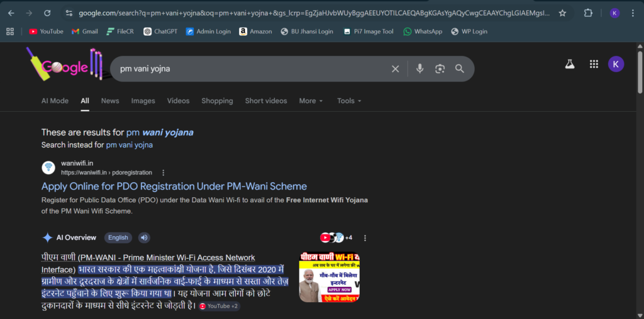
Task: Switch to the Images tab
Action: (143, 100)
